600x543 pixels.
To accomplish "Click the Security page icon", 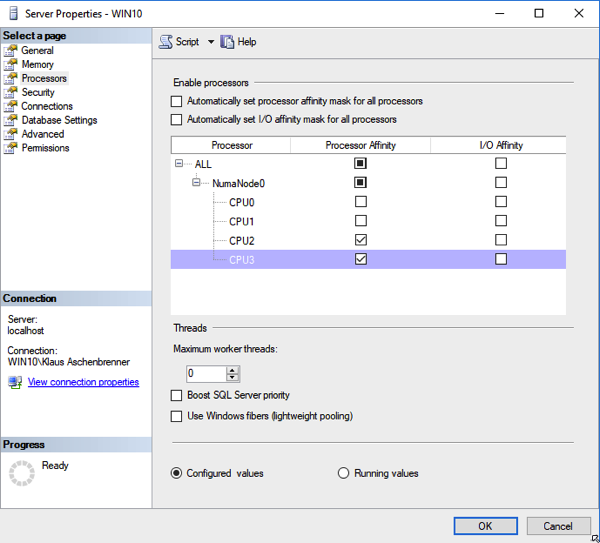I will point(11,92).
